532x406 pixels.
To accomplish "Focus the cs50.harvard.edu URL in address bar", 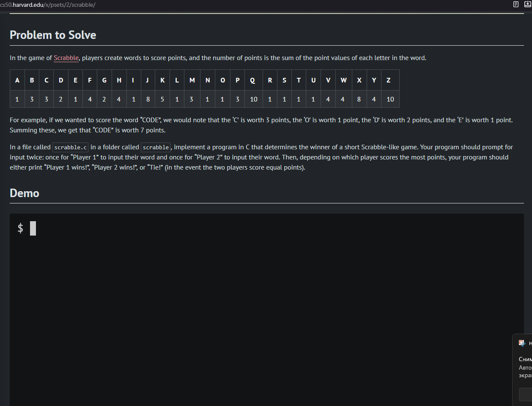I will click(x=48, y=5).
